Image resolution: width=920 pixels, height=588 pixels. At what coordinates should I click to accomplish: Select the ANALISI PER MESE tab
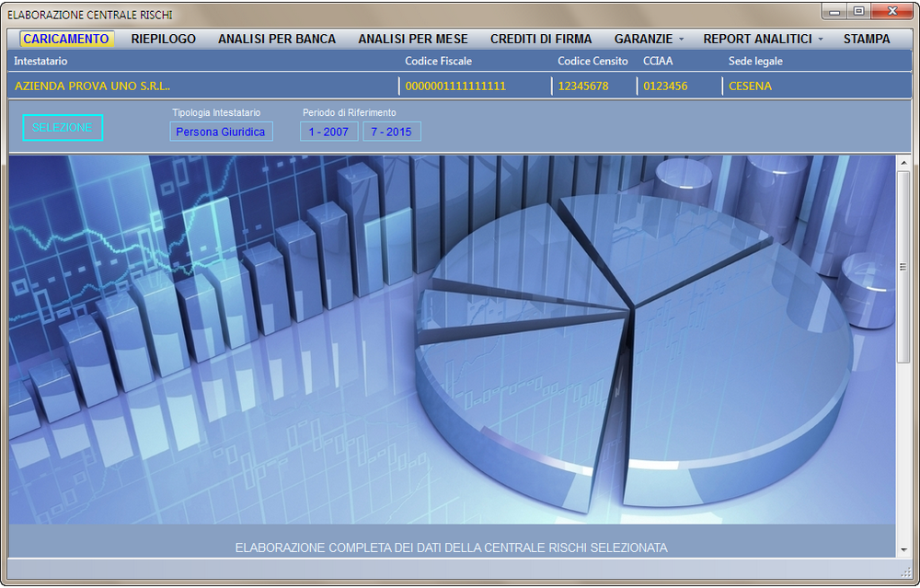click(413, 39)
